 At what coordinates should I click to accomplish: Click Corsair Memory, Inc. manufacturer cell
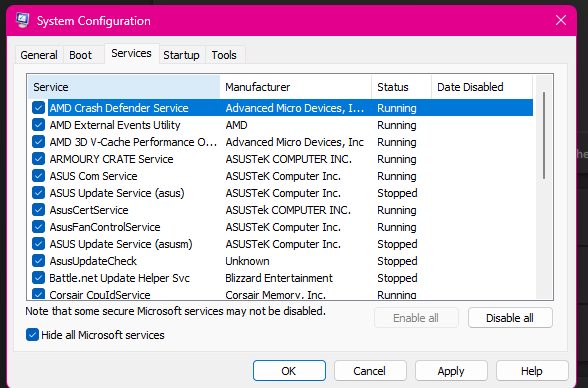(275, 295)
